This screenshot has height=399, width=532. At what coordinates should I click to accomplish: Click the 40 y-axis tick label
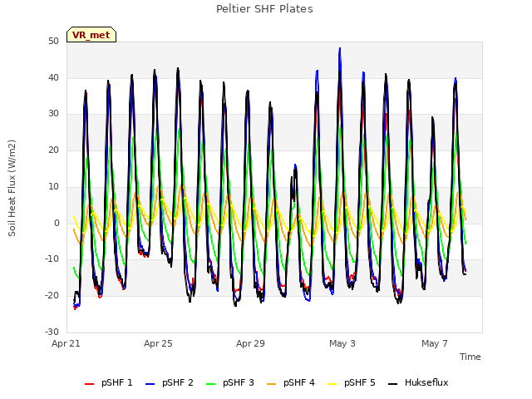pos(53,77)
